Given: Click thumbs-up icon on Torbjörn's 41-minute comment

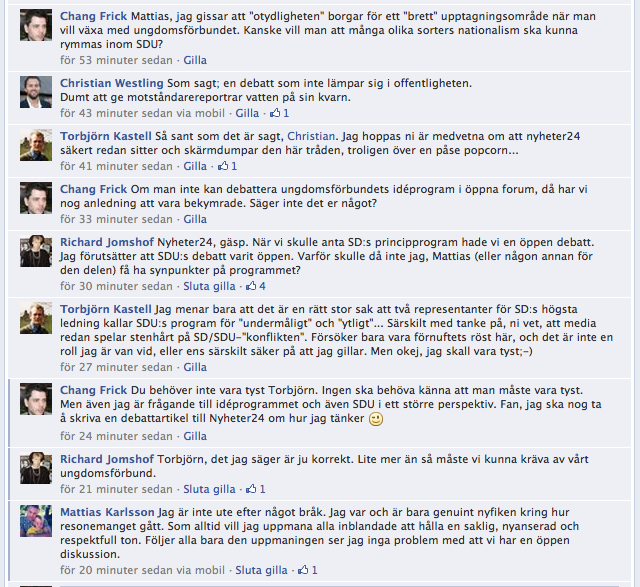Looking at the screenshot, I should point(223,166).
